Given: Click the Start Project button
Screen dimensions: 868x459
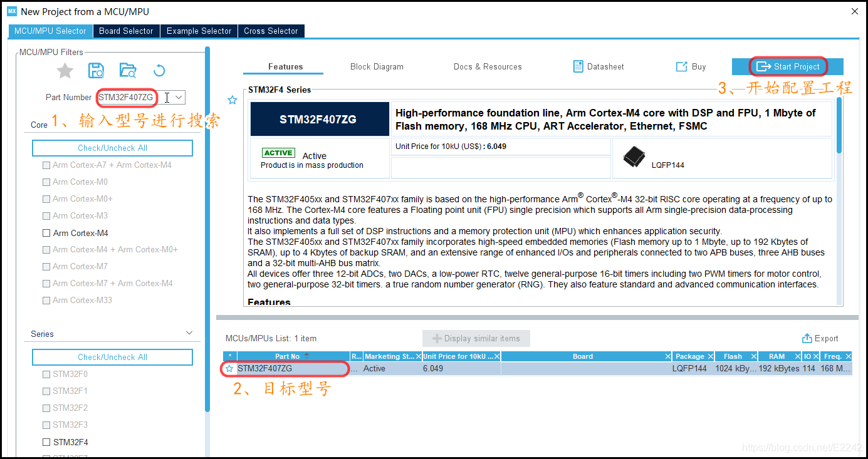Looking at the screenshot, I should (x=788, y=66).
